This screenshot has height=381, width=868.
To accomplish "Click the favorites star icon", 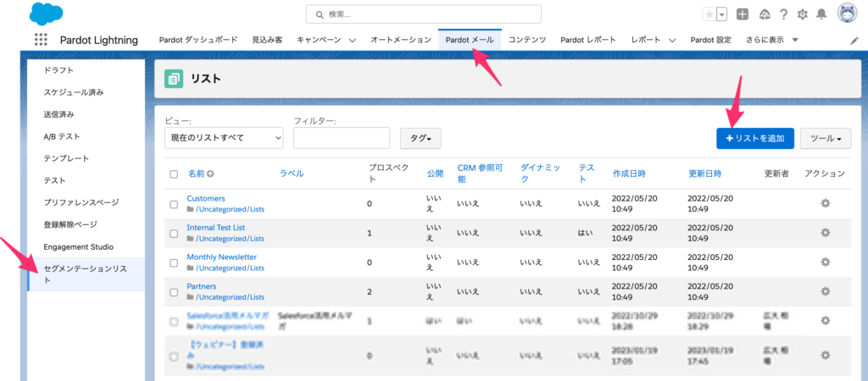I will 709,15.
